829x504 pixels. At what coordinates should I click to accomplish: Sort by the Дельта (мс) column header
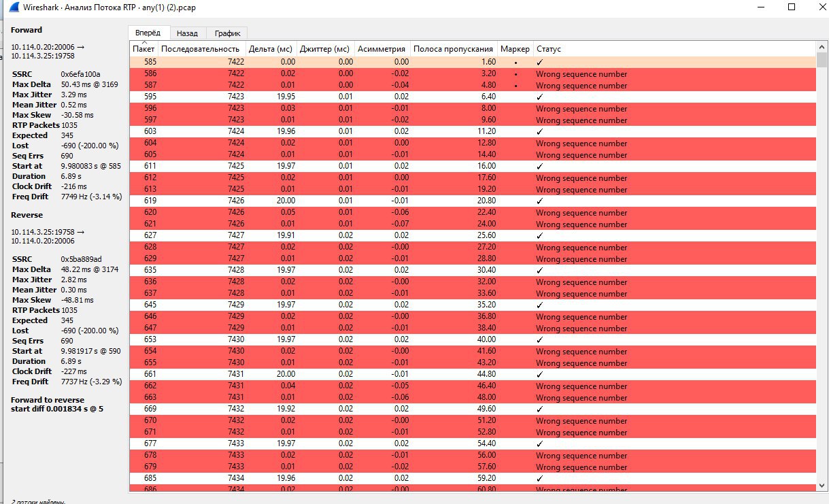click(x=270, y=49)
